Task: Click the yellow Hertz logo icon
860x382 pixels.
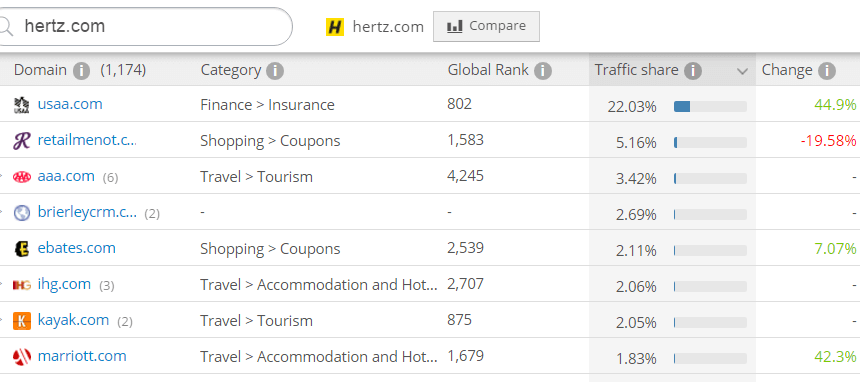Action: tap(335, 26)
